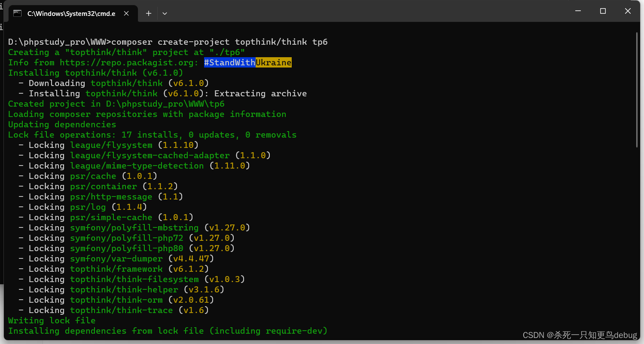The image size is (644, 344).
Task: Open the new tab profile dropdown chevron
Action: (x=165, y=13)
